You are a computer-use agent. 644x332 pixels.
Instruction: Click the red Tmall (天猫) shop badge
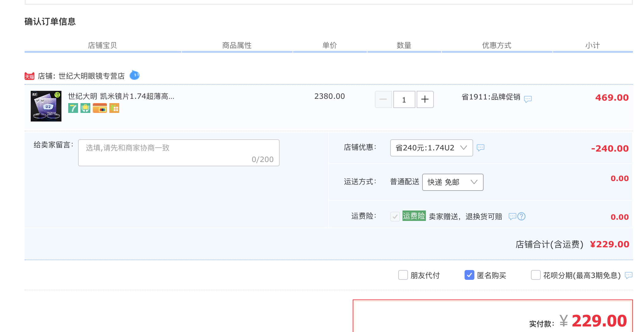click(29, 76)
